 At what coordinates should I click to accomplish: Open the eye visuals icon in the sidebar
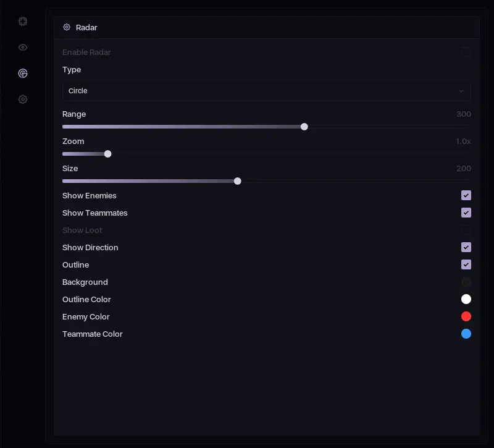pos(23,48)
